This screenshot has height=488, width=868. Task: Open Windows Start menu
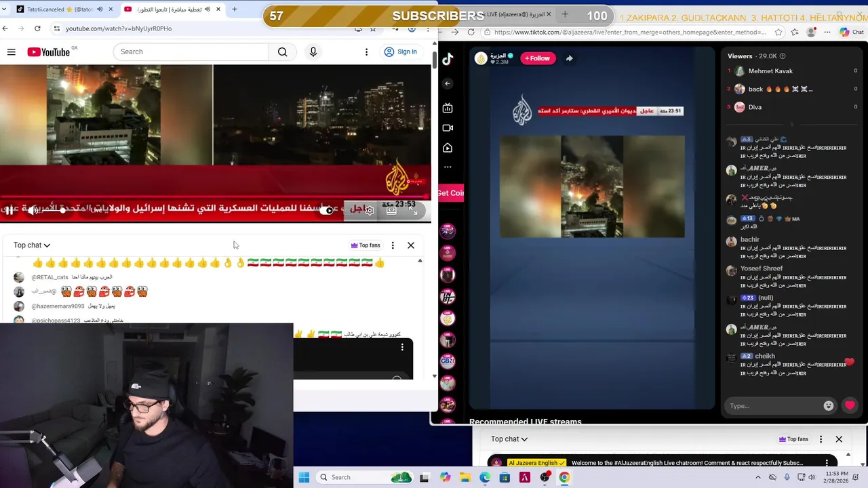pyautogui.click(x=304, y=477)
